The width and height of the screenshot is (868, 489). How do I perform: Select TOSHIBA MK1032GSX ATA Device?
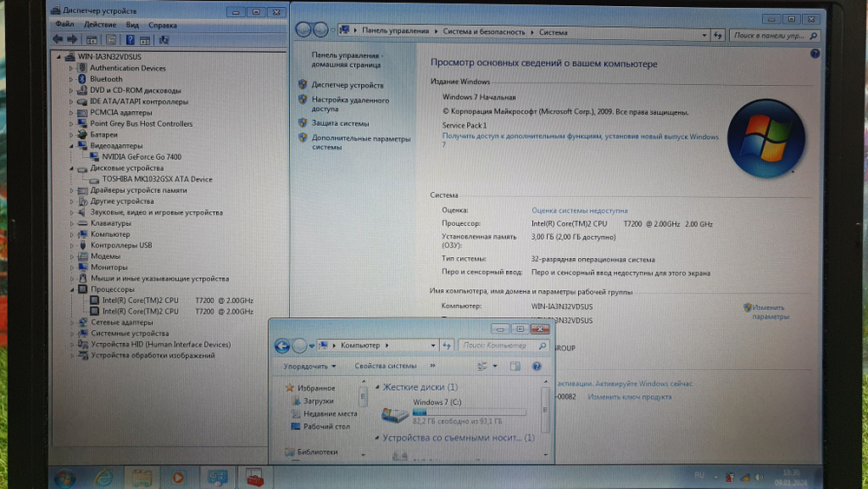click(x=157, y=179)
